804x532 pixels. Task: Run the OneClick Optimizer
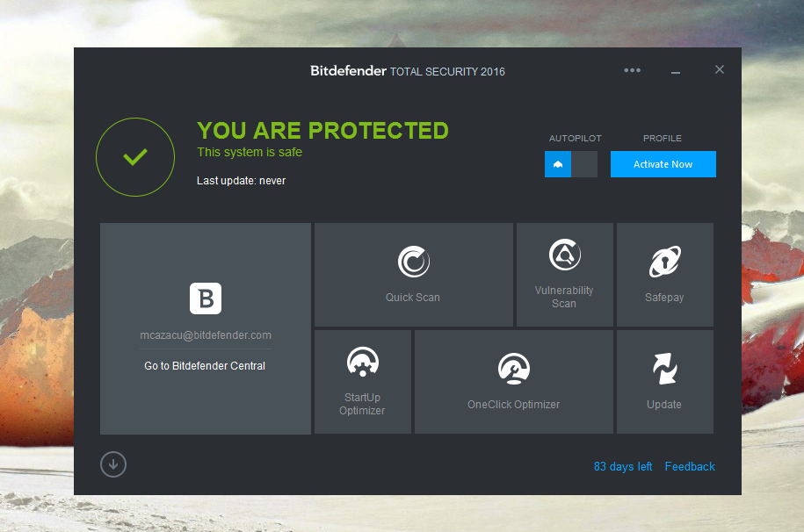(x=514, y=382)
